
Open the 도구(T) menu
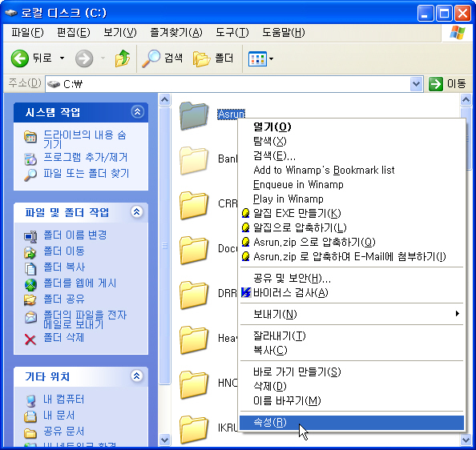click(x=232, y=33)
